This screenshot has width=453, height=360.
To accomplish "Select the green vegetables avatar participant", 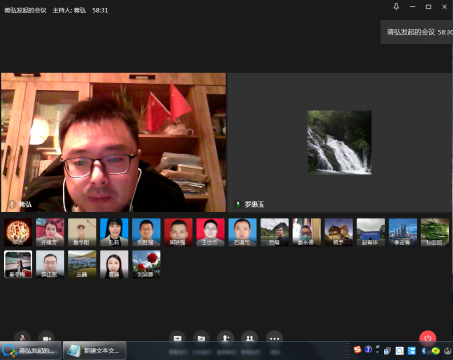I will [435, 232].
